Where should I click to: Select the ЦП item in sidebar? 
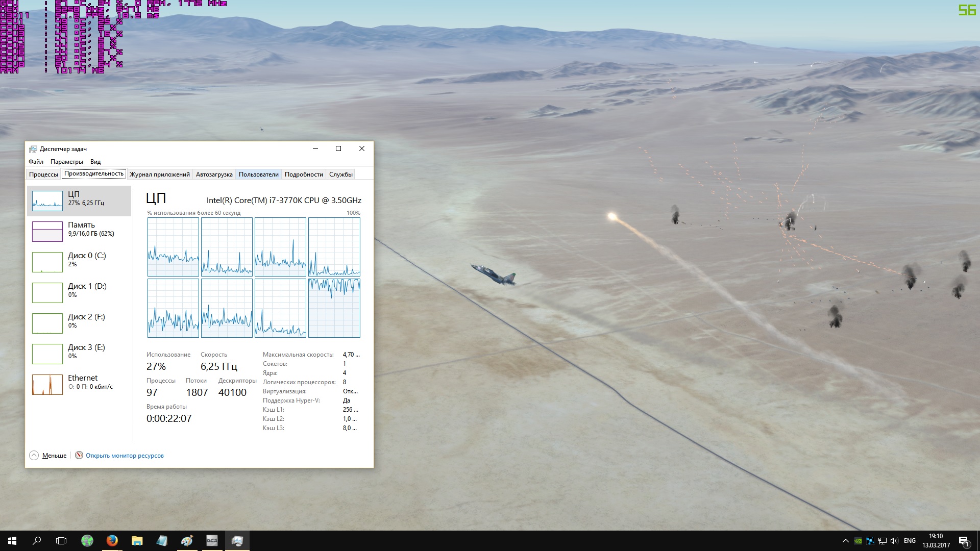[79, 201]
